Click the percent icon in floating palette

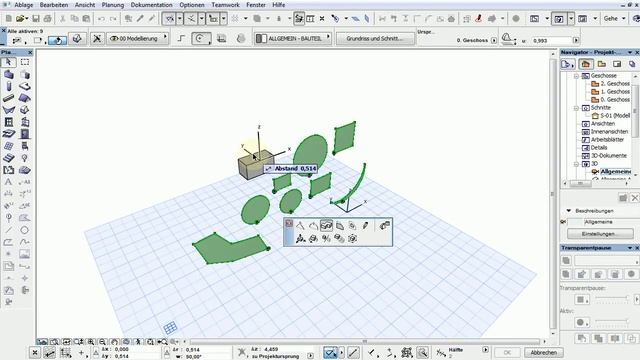(x=326, y=238)
